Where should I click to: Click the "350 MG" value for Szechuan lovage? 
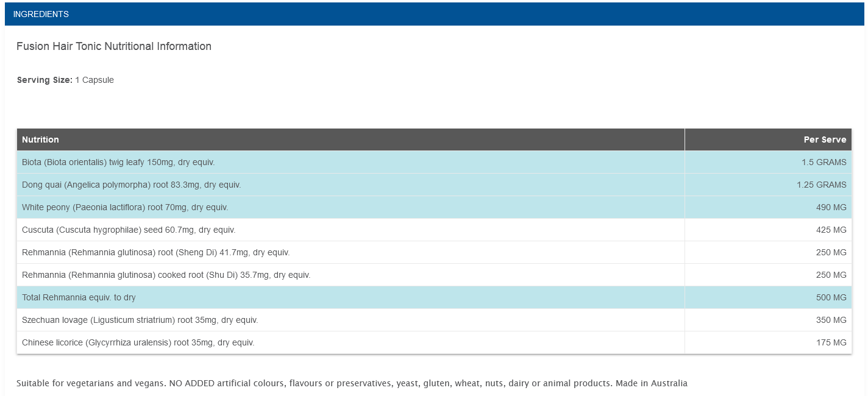tap(831, 320)
